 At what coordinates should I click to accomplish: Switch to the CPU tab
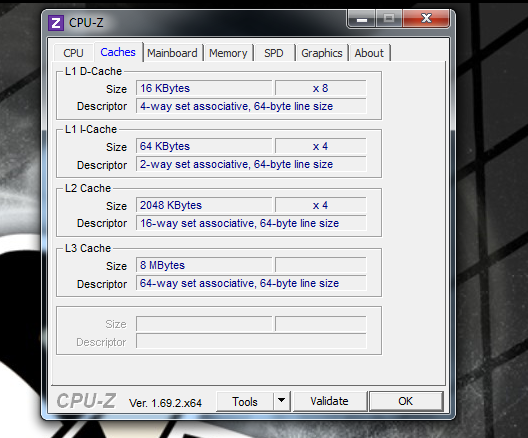tap(73, 53)
